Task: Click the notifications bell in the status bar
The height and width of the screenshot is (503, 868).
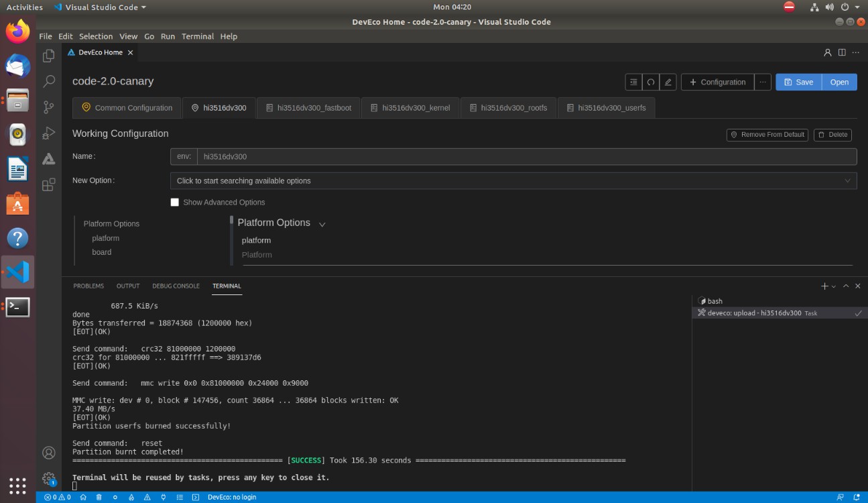Action: point(857,498)
